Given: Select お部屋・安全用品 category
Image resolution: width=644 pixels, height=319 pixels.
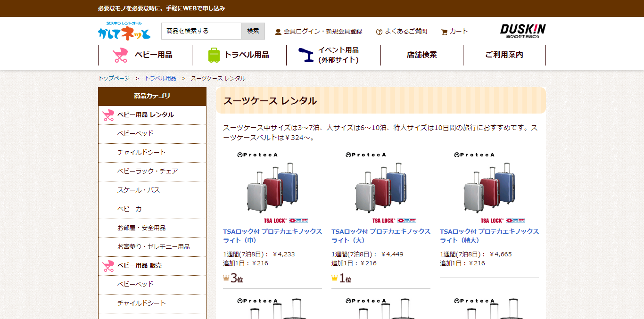Looking at the screenshot, I should (x=152, y=228).
